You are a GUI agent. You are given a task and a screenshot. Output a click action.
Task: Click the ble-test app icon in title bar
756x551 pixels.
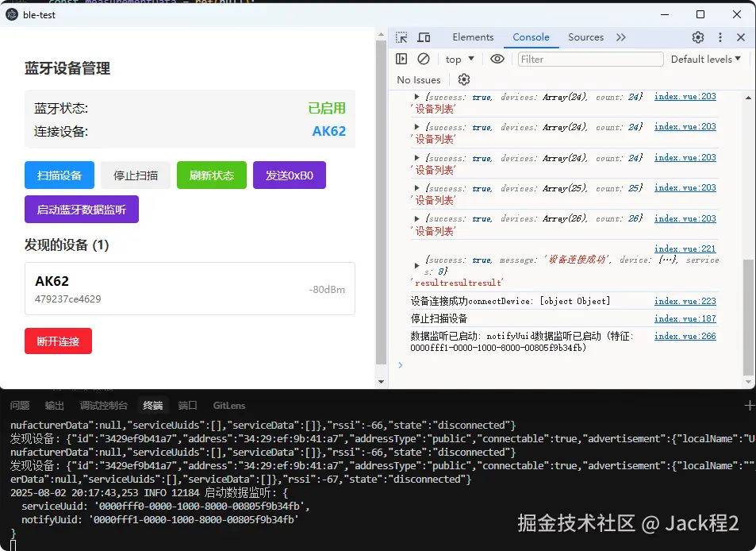pyautogui.click(x=12, y=15)
